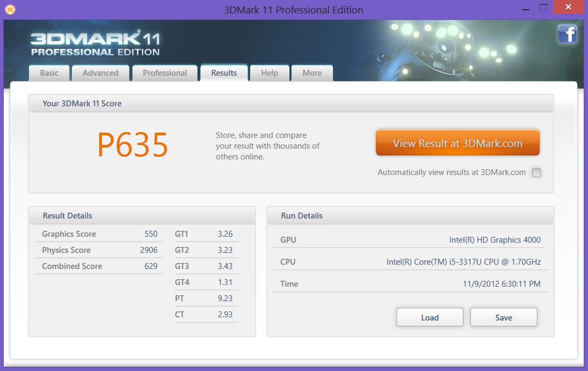The image size is (588, 371).
Task: Click the Combined Score label
Action: 72,266
